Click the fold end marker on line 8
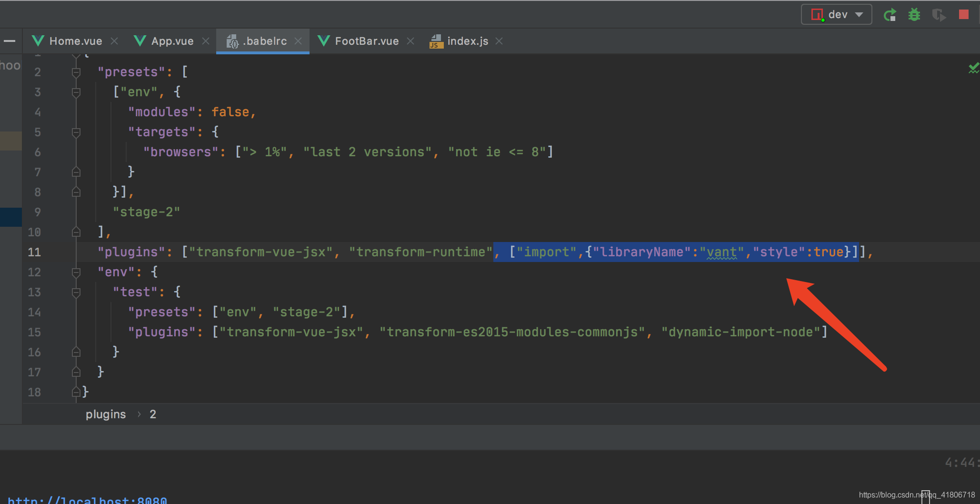Image resolution: width=980 pixels, height=504 pixels. (76, 192)
